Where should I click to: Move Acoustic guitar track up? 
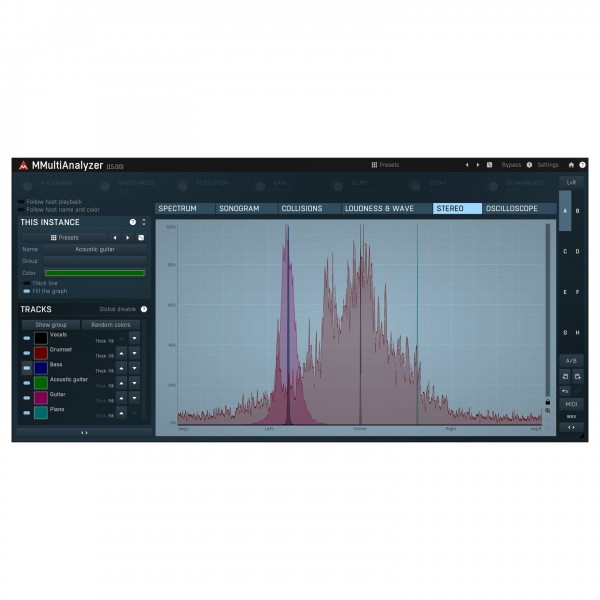point(121,383)
